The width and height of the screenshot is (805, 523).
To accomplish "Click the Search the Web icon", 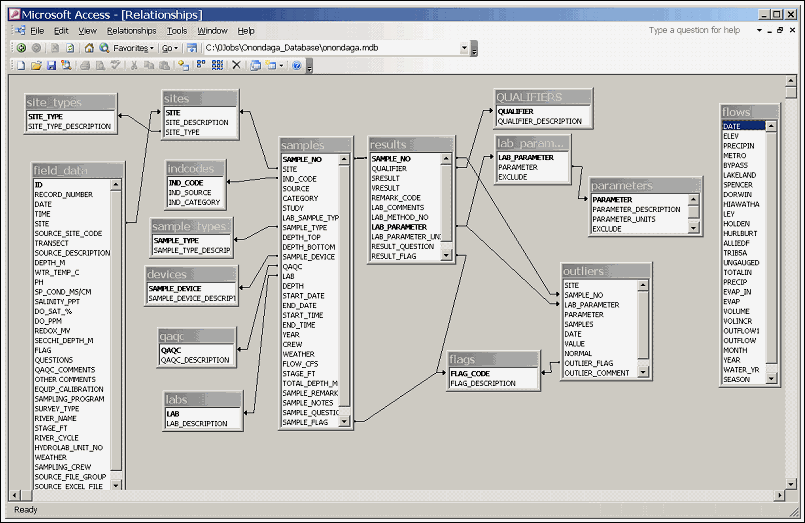I will click(104, 48).
